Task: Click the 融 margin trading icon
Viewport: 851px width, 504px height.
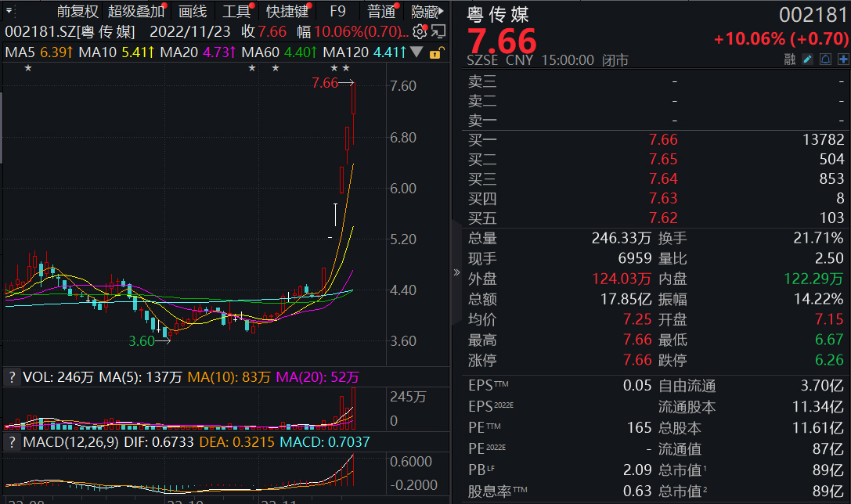Action: [792, 58]
